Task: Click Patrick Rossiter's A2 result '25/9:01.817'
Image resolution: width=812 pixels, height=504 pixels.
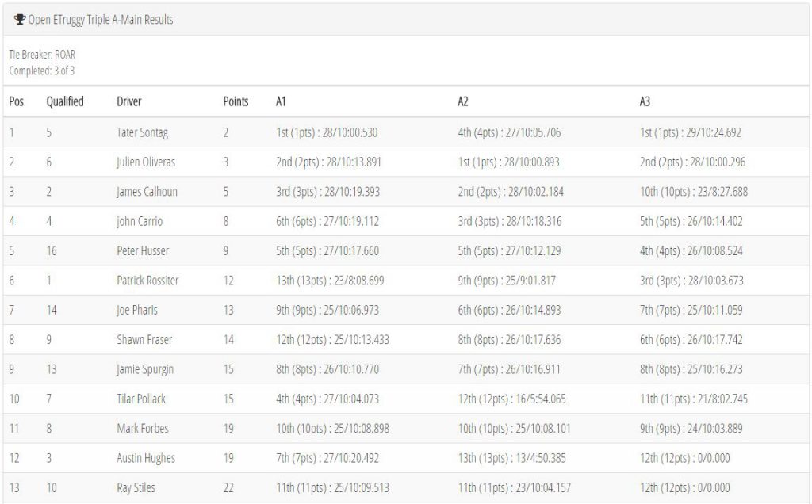Action: (x=530, y=281)
